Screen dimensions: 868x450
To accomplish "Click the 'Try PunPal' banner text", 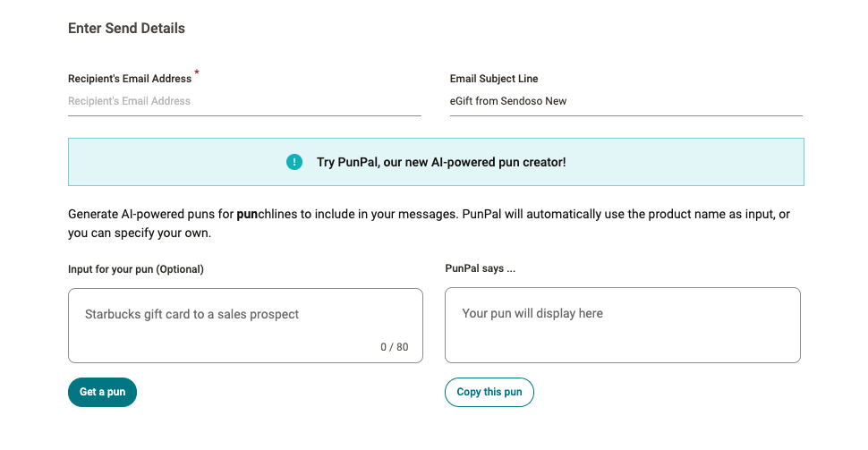I will 441,162.
